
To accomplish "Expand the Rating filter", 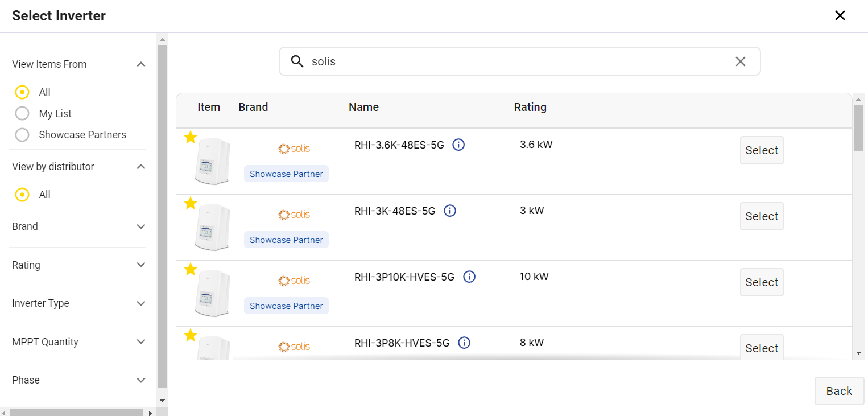I will tap(141, 265).
